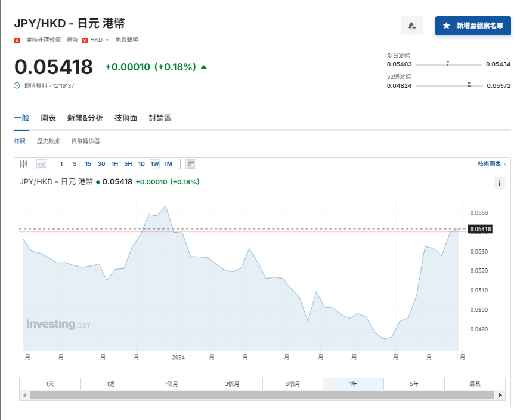Click the clock icon beside 即時資料
The image size is (520, 420).
[x=16, y=85]
